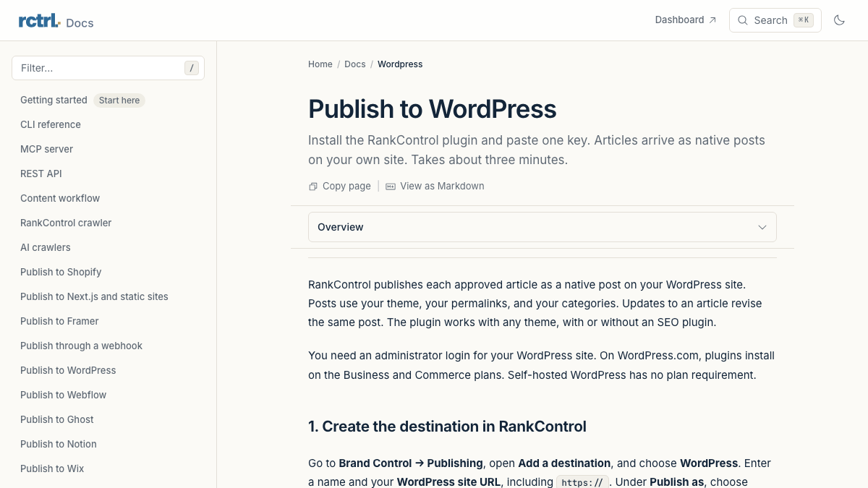Screen dimensions: 868x488
Task: Open Publish to Ghost page
Action: (x=57, y=419)
